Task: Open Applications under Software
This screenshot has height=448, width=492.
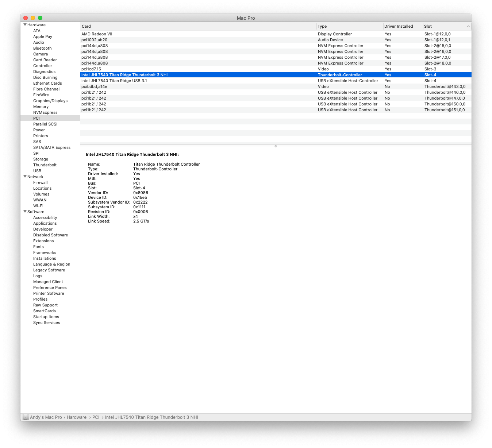Action: click(45, 223)
